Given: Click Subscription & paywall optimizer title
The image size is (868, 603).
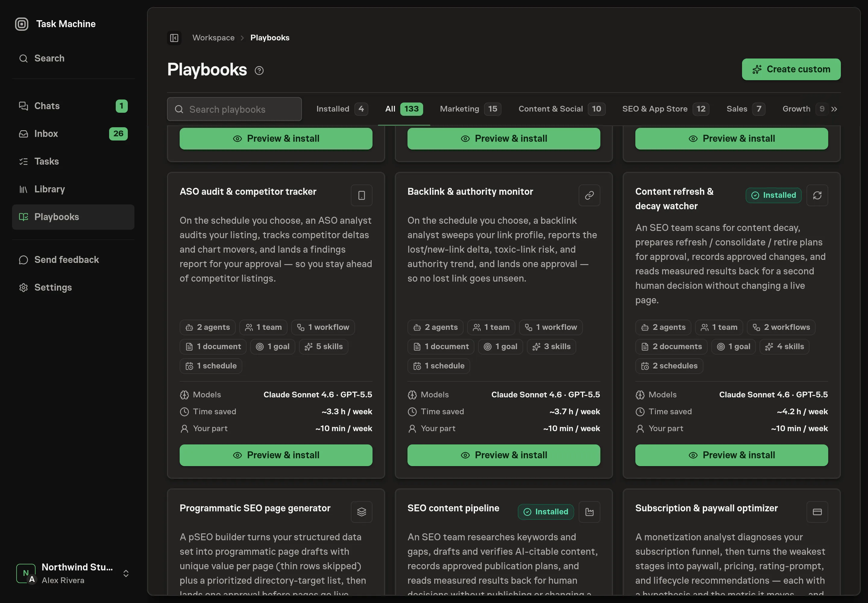Looking at the screenshot, I should click(x=706, y=508).
